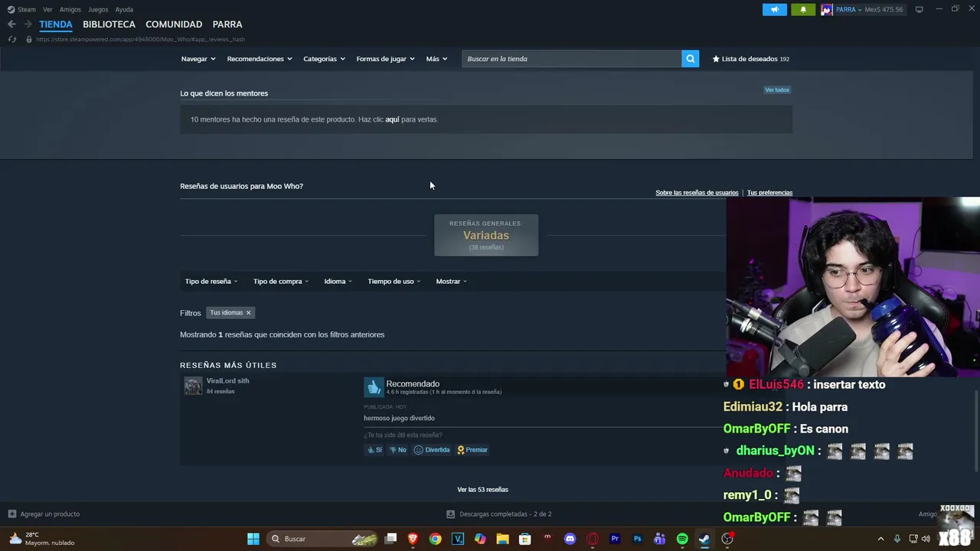Open File Explorer from the taskbar

[x=502, y=539]
